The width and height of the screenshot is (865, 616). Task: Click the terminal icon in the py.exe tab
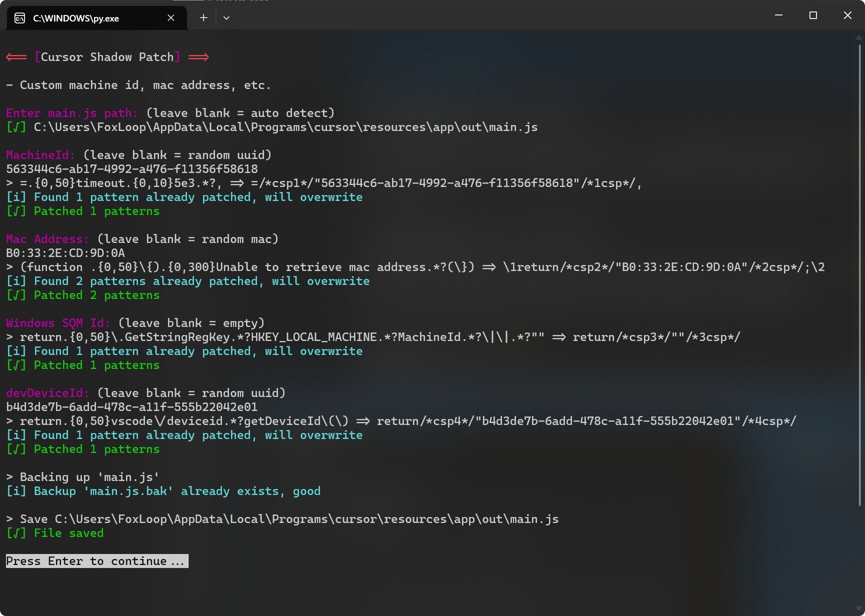(x=19, y=18)
